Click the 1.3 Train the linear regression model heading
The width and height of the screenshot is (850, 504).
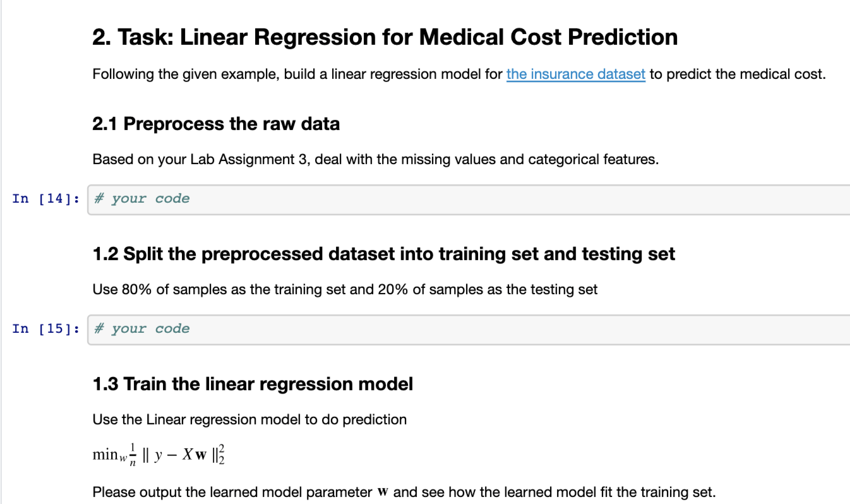click(x=253, y=384)
